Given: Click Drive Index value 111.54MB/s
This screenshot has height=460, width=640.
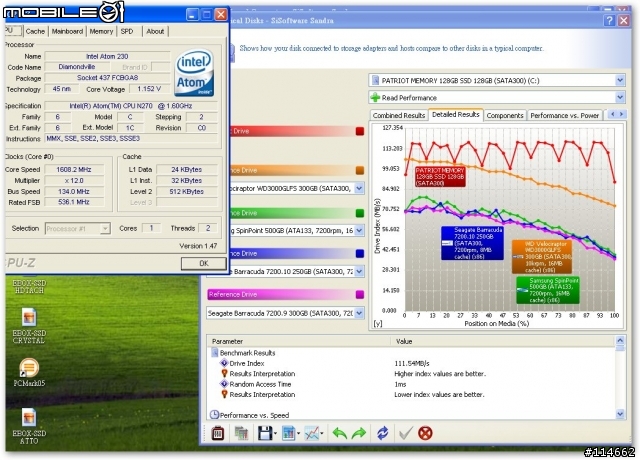Looking at the screenshot, I should [x=412, y=363].
